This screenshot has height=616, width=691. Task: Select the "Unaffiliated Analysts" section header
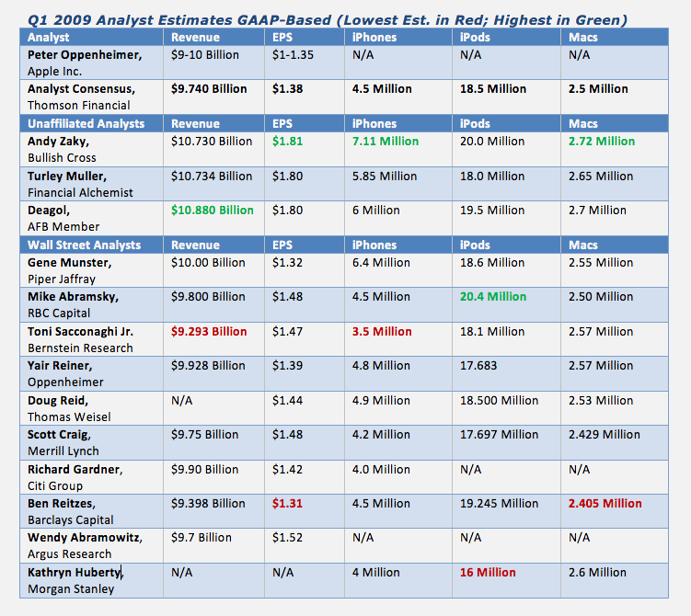pos(86,124)
